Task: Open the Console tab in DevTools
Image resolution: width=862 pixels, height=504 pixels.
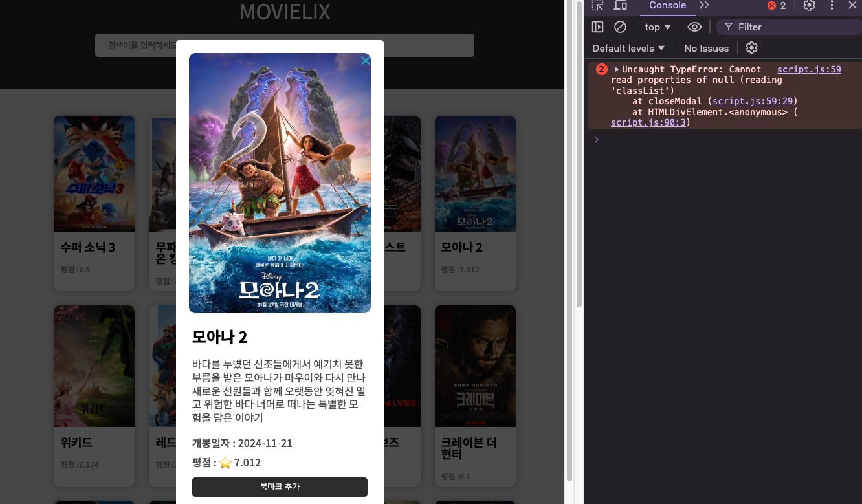Action: [x=667, y=6]
